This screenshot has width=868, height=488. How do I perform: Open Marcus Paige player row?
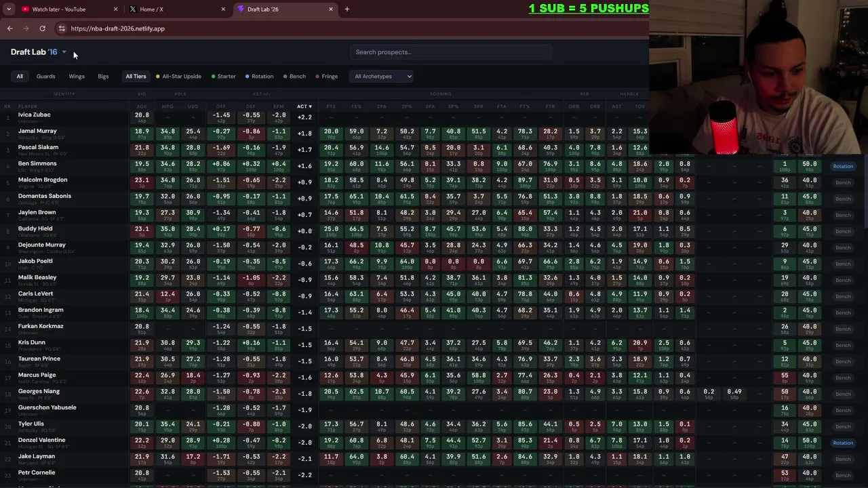pyautogui.click(x=434, y=378)
